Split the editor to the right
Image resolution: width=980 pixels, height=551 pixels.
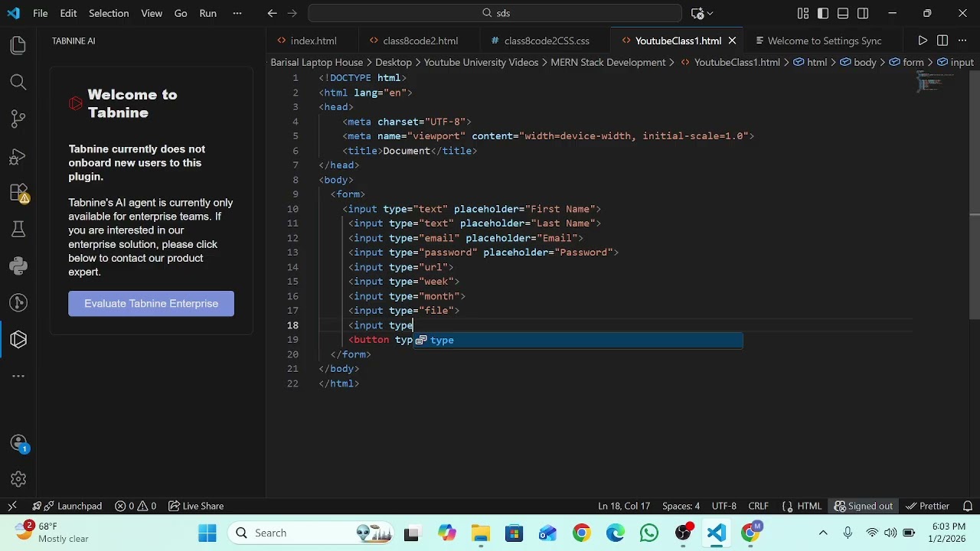(942, 41)
